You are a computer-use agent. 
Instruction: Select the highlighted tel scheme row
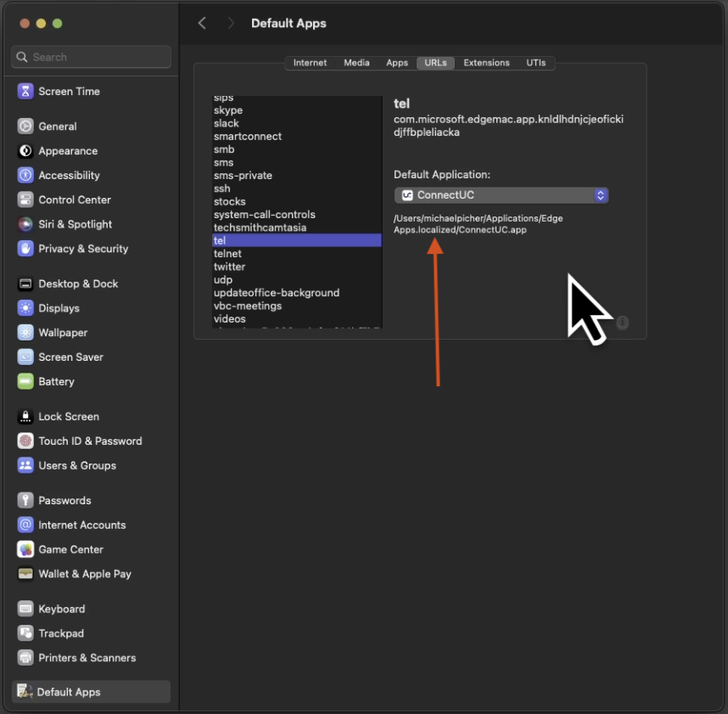pos(297,240)
